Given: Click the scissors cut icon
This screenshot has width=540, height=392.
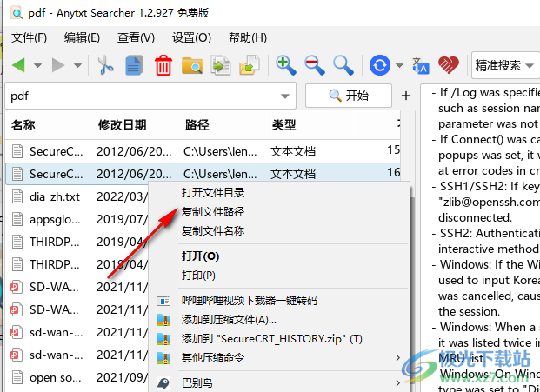Looking at the screenshot, I should click(105, 65).
